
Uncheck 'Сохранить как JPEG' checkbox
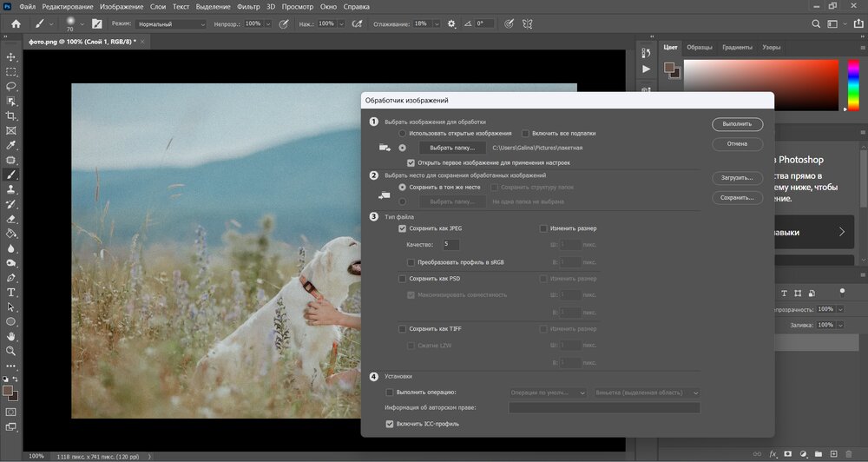[x=402, y=228]
